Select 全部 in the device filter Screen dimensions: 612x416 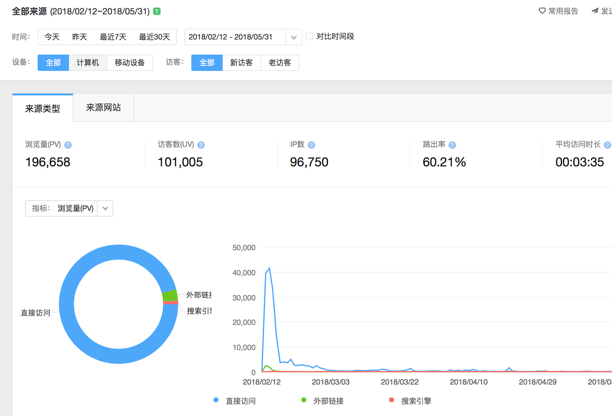coord(53,63)
